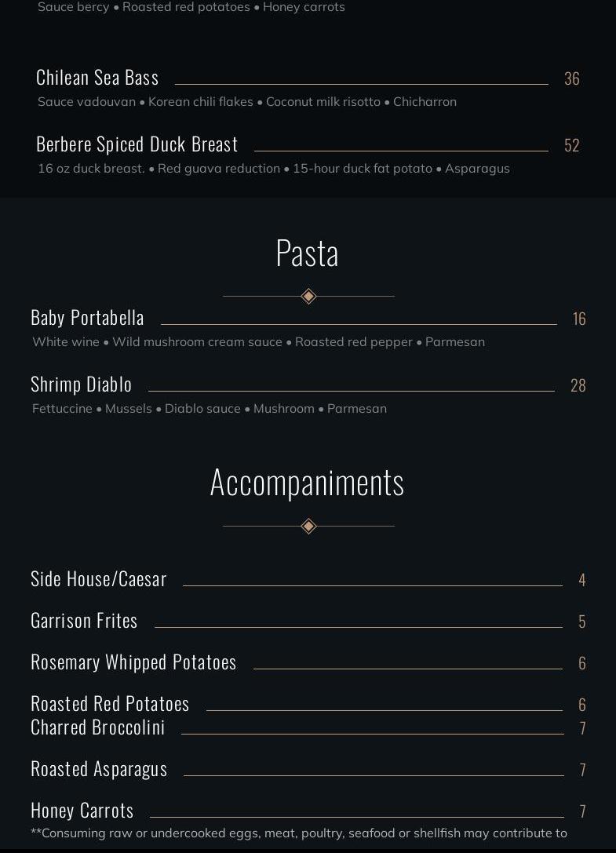616x853 pixels.
Task: Click the Rosemary Whipped Potatoes item
Action: coord(133,662)
